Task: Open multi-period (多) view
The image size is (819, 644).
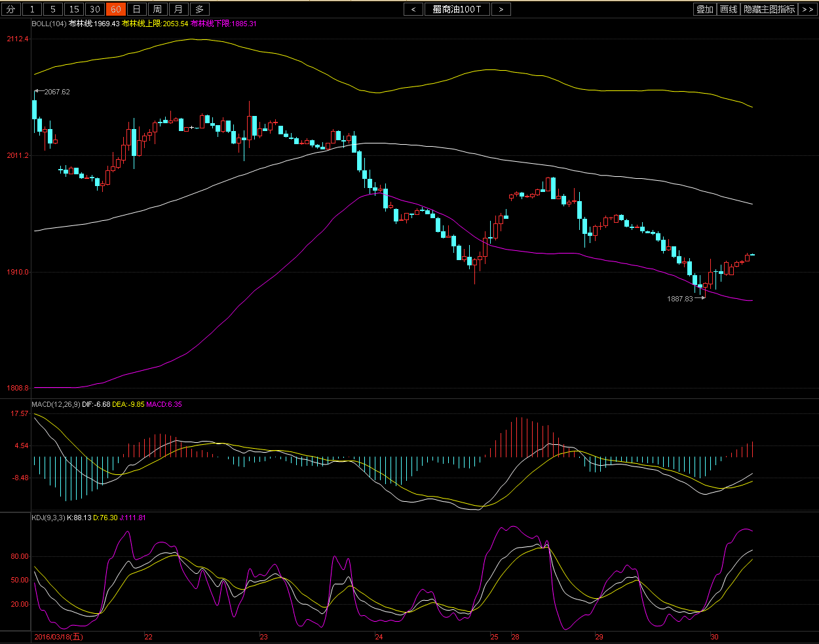Action: 199,9
